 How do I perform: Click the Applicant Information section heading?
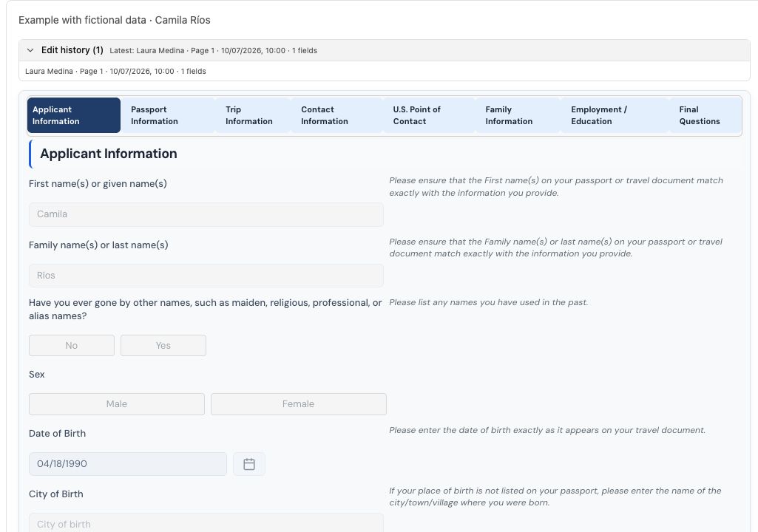pyautogui.click(x=108, y=154)
